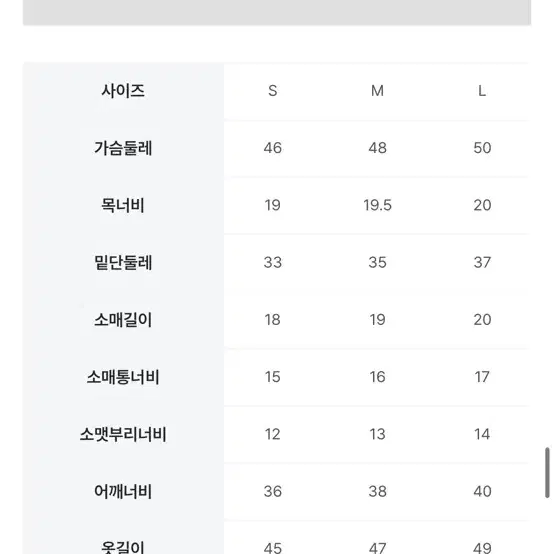Image resolution: width=554 pixels, height=554 pixels.
Task: Click the 밑단둘레 value 35 for M
Action: click(377, 263)
